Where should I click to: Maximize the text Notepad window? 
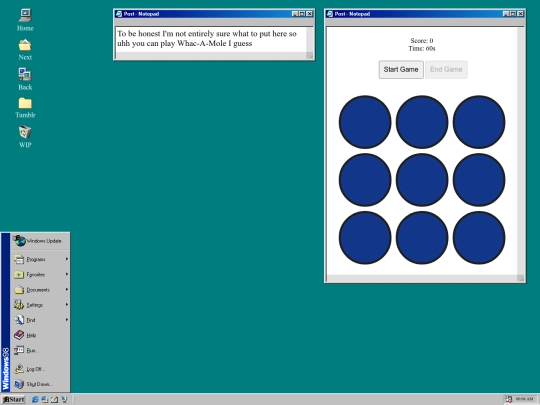[302, 14]
